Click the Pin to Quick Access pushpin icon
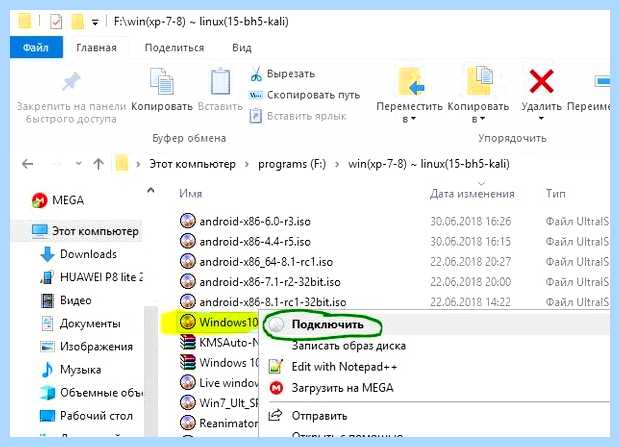Image resolution: width=620 pixels, height=447 pixels. 71,81
